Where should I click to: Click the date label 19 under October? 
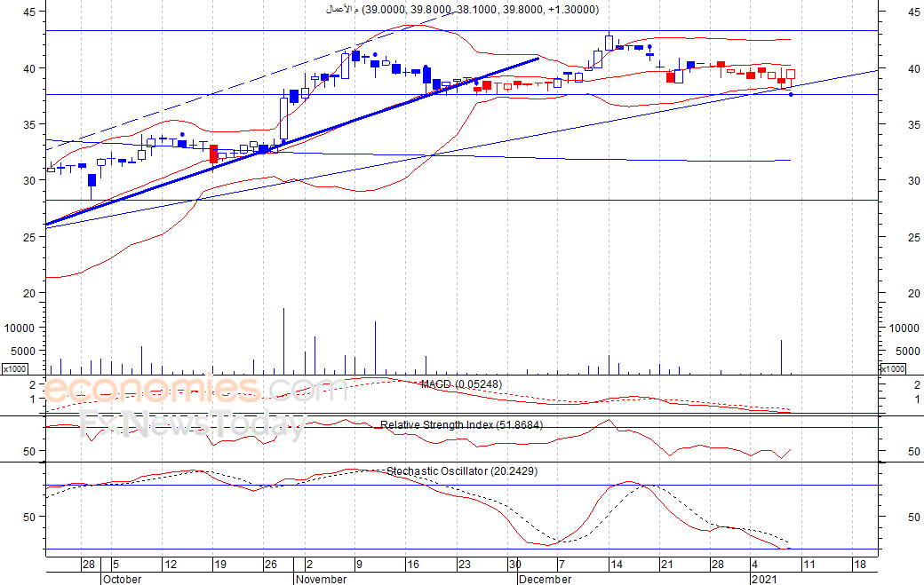(220, 565)
